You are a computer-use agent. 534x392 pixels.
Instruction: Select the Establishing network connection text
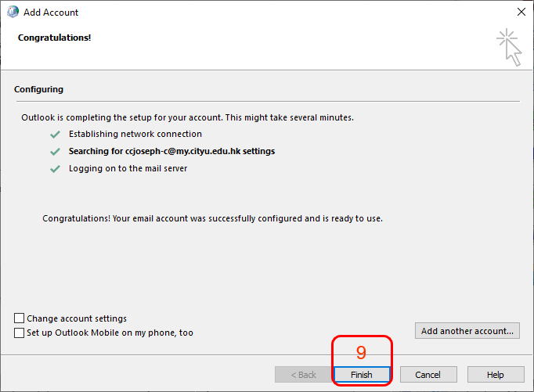135,135
